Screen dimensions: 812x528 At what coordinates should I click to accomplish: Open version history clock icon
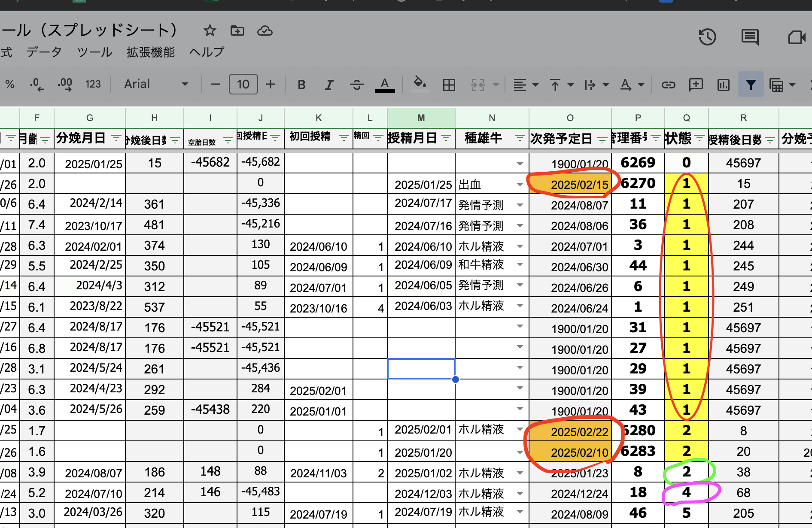point(707,37)
